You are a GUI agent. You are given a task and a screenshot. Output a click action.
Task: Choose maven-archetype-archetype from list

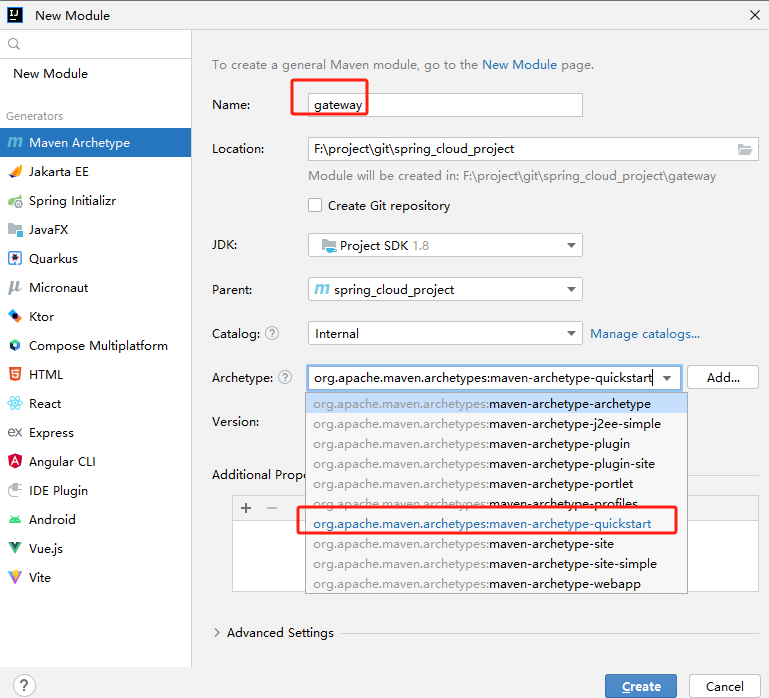pyautogui.click(x=496, y=404)
